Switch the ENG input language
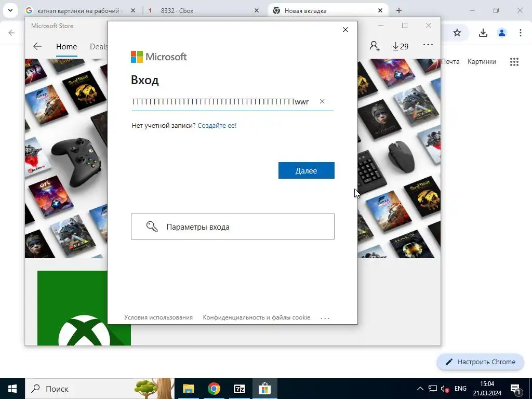532x399 pixels. (x=460, y=389)
